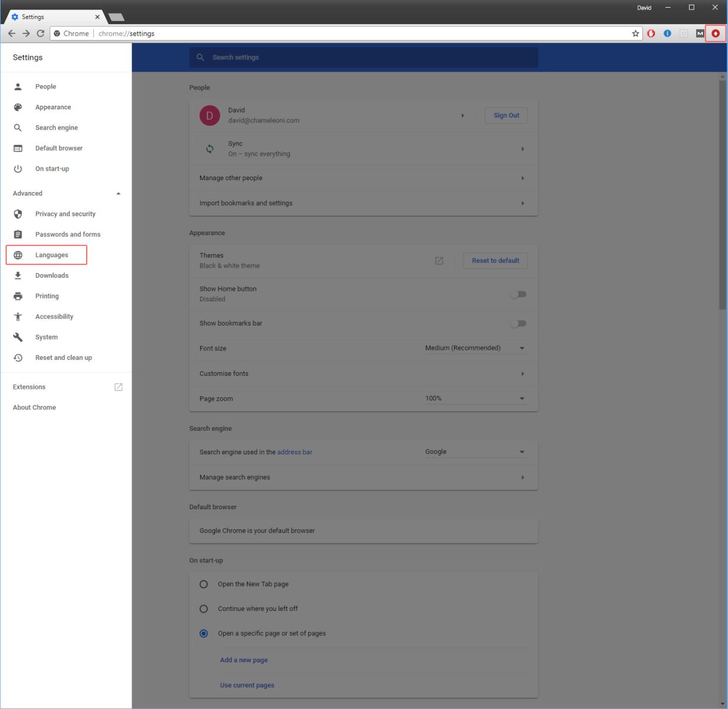Expand Import bookmarks and settings arrow
This screenshot has height=709, width=728.
[x=523, y=203]
